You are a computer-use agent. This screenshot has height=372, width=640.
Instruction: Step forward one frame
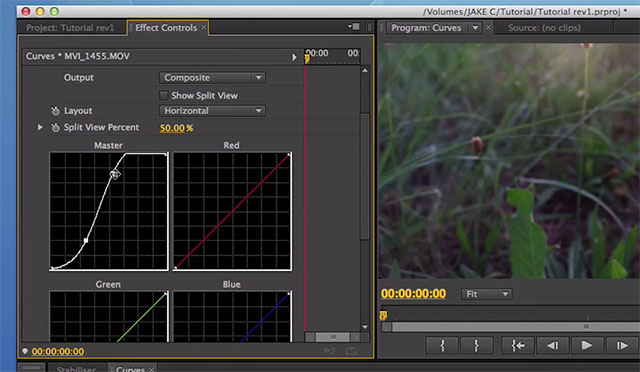[622, 345]
